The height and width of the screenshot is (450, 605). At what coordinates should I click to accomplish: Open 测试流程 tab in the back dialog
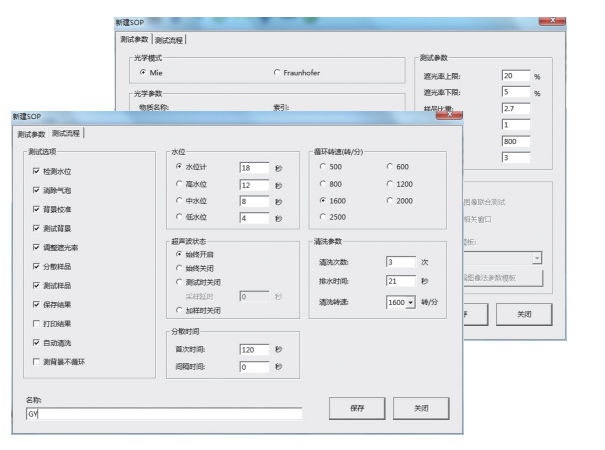169,39
